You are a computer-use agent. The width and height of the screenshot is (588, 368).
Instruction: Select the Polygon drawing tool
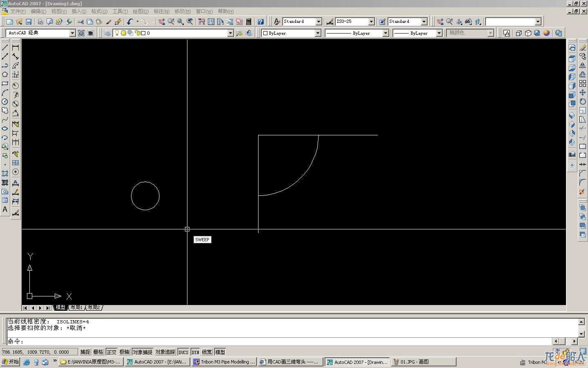pos(5,74)
